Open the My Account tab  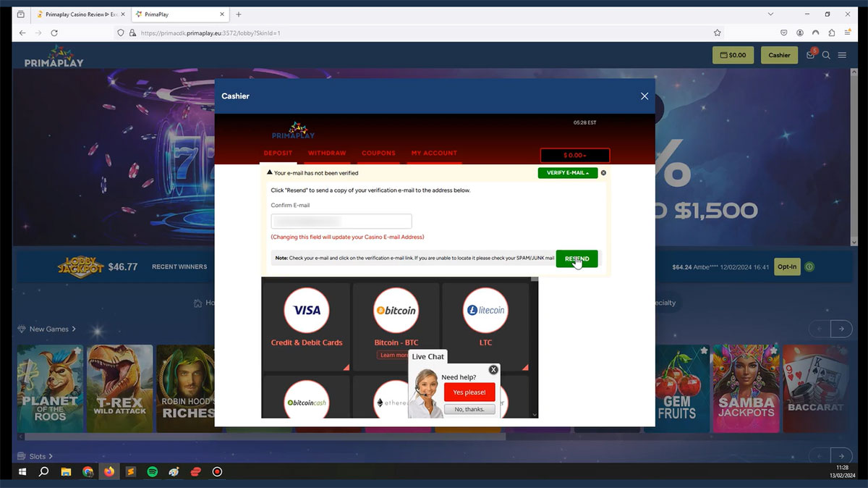[x=434, y=153]
